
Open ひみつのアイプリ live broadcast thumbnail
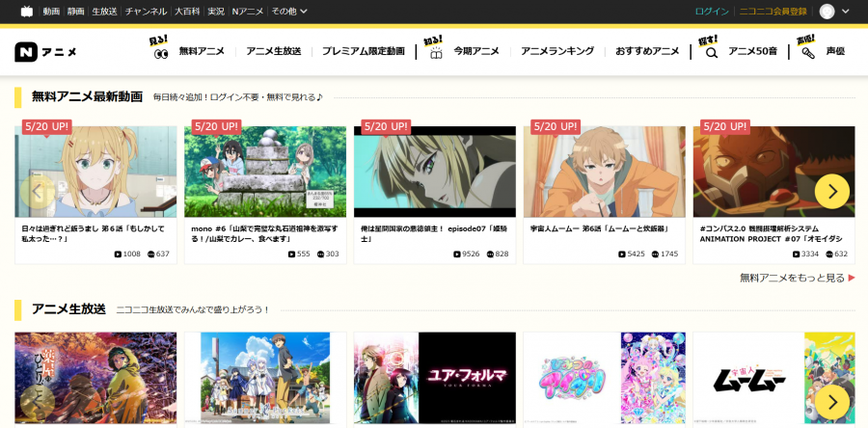point(605,378)
